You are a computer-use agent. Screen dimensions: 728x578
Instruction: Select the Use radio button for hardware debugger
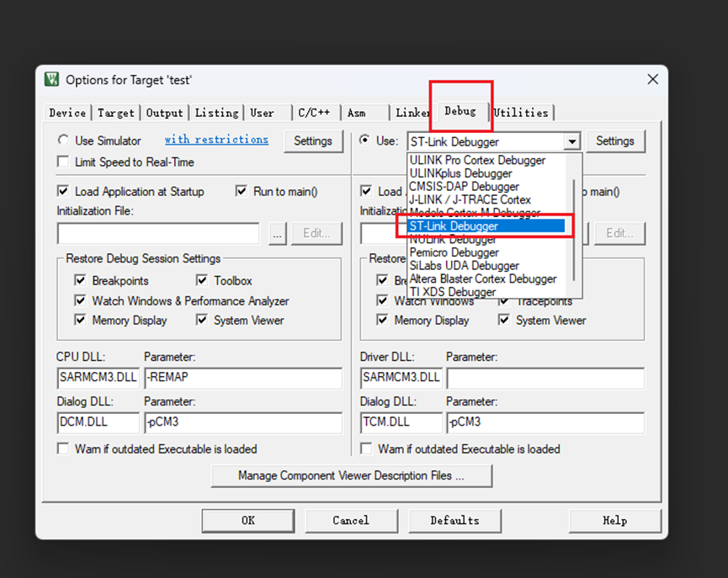tap(365, 141)
